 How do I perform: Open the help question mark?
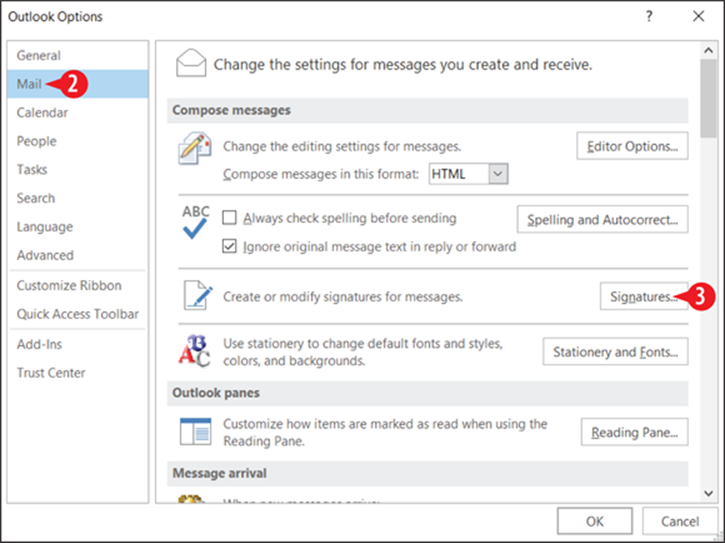(x=649, y=17)
